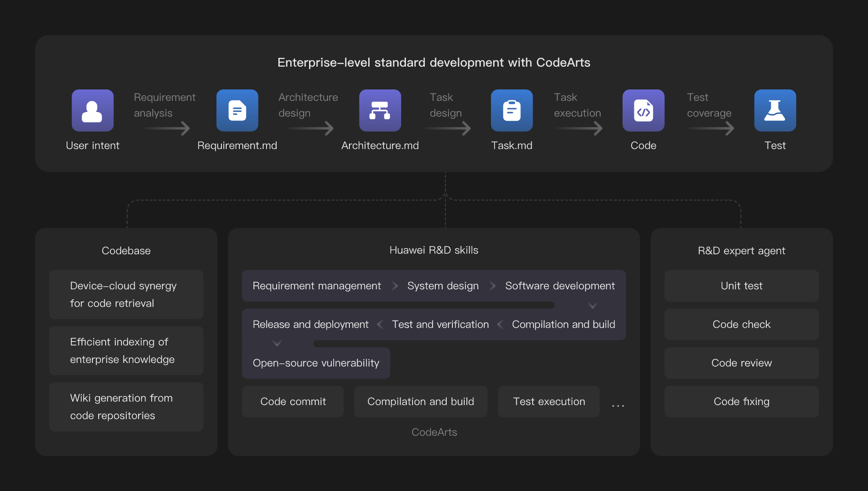Click the CodeArts label at panel bottom
This screenshot has width=868, height=491.
click(434, 432)
